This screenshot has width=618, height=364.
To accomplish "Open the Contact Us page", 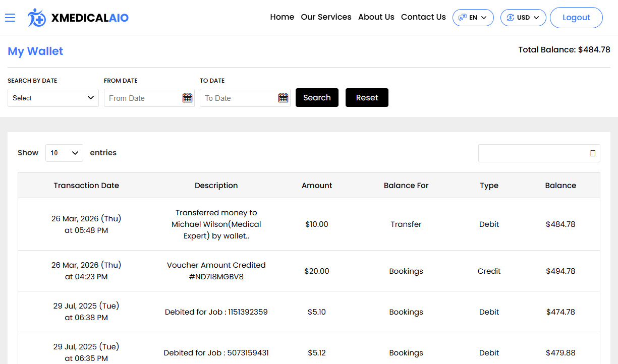I will point(423,17).
